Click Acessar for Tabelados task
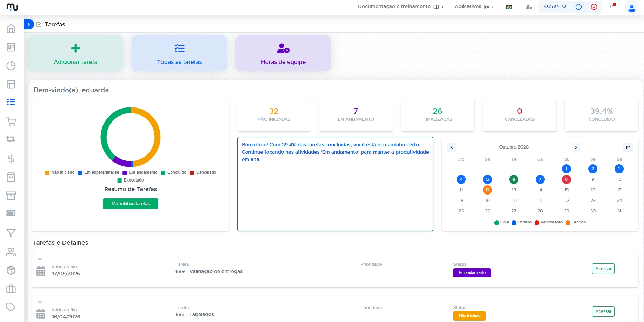Screen dimensions: 644x322 pyautogui.click(x=603, y=311)
